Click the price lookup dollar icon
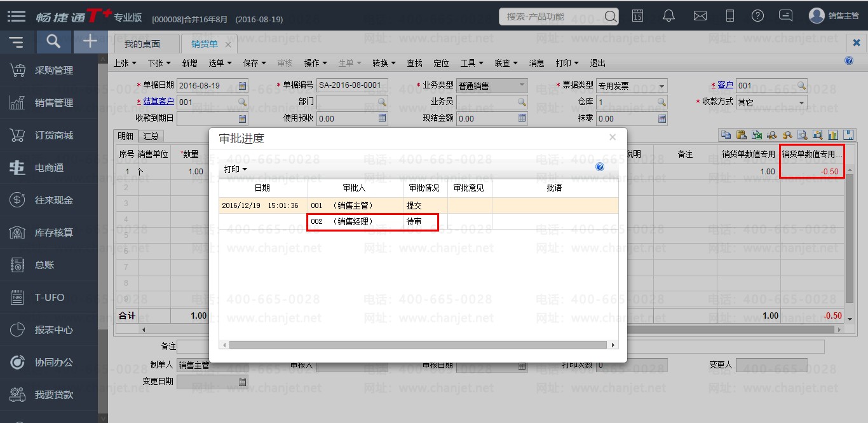 pos(787,135)
